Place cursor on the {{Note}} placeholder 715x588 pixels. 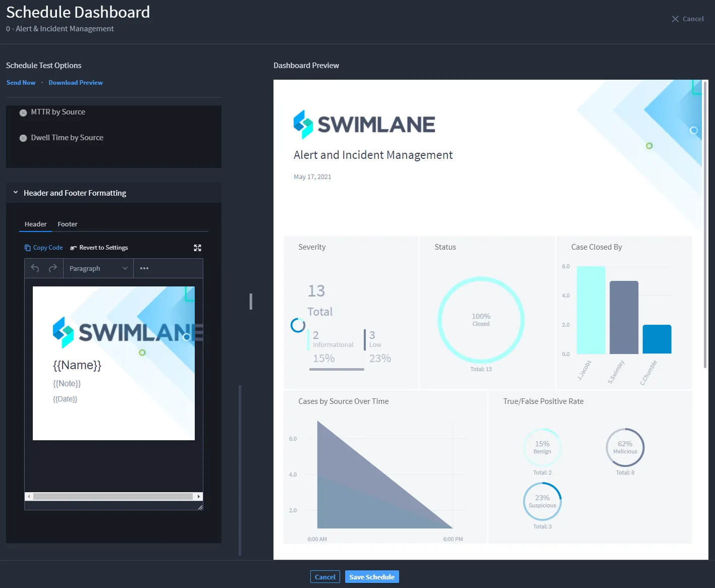[67, 383]
